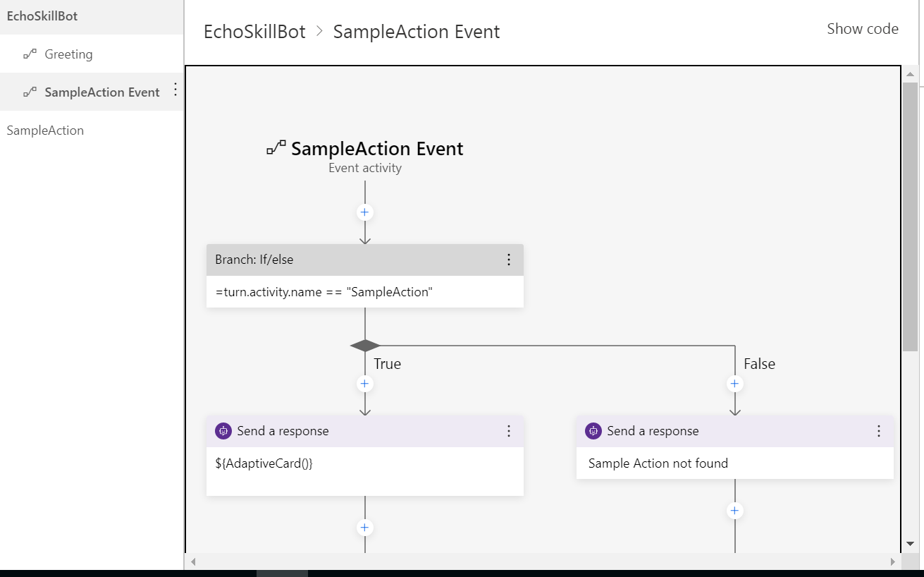This screenshot has height=577, width=924.
Task: Open the kebab menu on the right Send a response node
Action: [x=878, y=431]
